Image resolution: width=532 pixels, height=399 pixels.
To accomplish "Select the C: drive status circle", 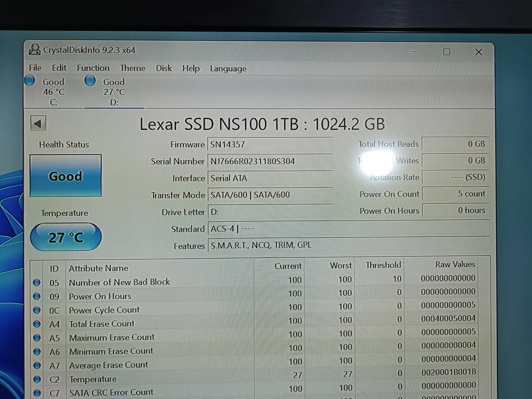I will (30, 81).
